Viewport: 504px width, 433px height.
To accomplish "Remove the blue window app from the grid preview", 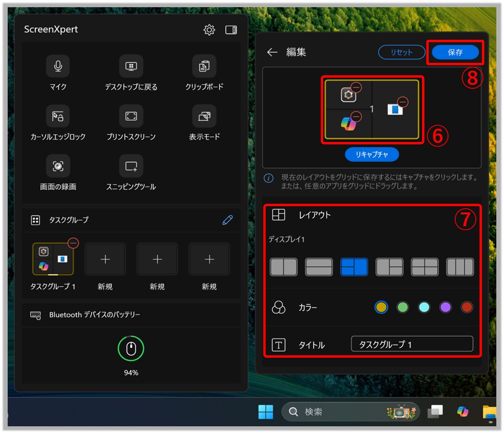I will point(403,102).
